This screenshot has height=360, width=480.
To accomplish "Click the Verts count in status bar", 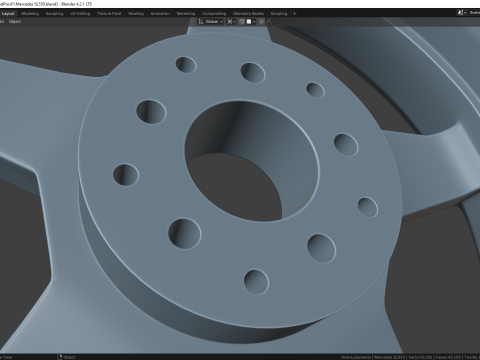I will pos(419,357).
